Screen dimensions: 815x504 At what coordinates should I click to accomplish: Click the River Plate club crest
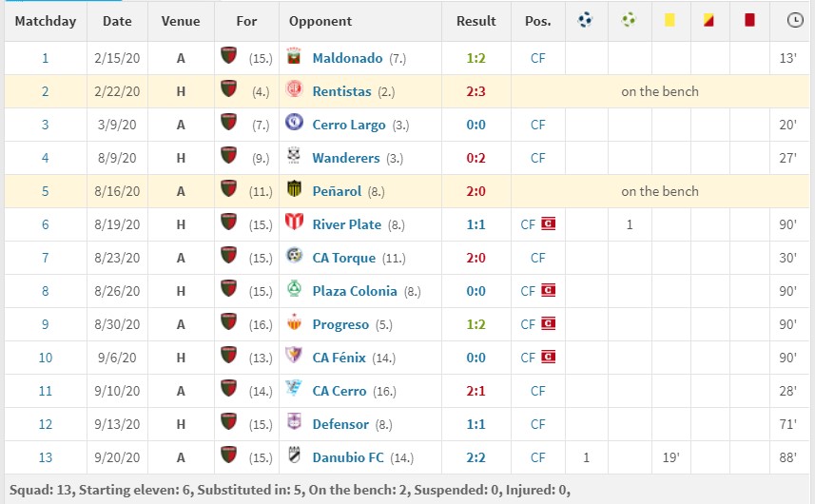tap(294, 222)
